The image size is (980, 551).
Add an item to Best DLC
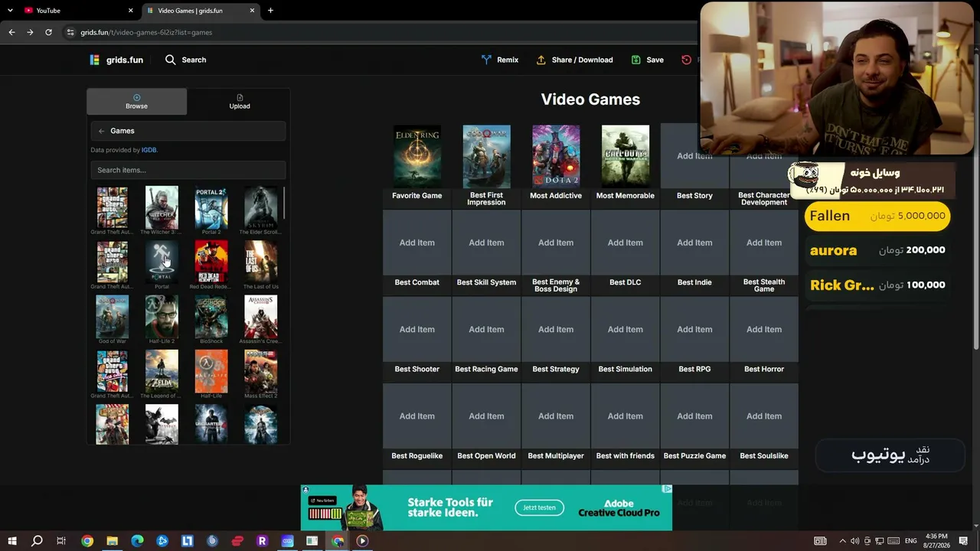(626, 243)
